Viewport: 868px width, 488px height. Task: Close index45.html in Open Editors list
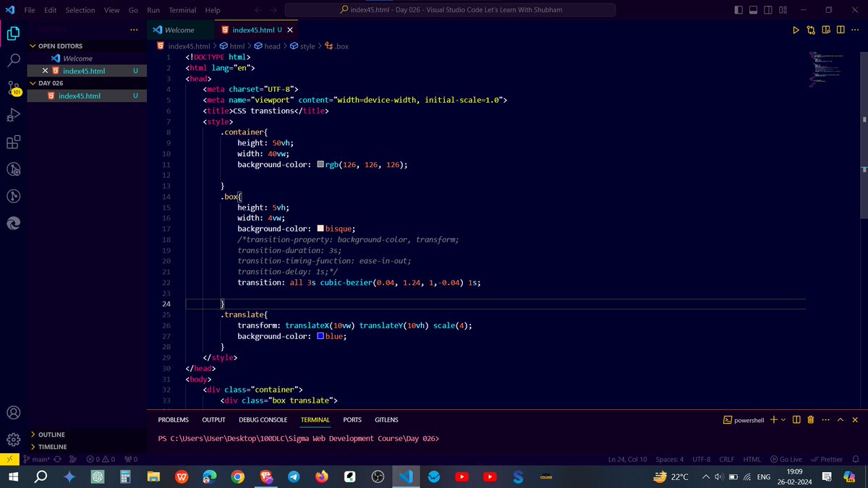tap(46, 71)
